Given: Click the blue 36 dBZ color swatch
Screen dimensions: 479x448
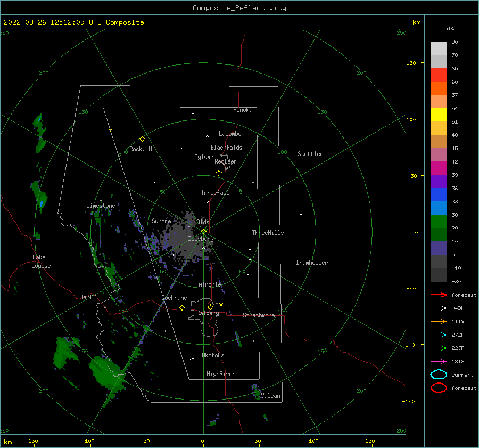Looking at the screenshot, I should click(439, 195).
